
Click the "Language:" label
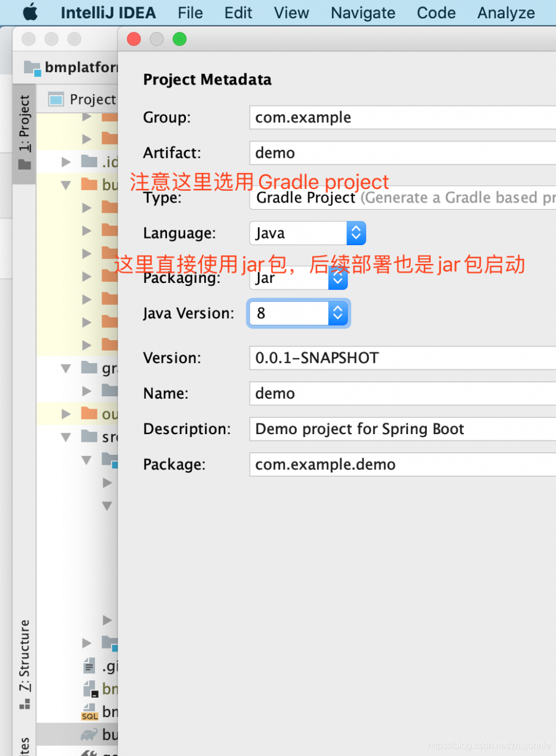coord(179,233)
